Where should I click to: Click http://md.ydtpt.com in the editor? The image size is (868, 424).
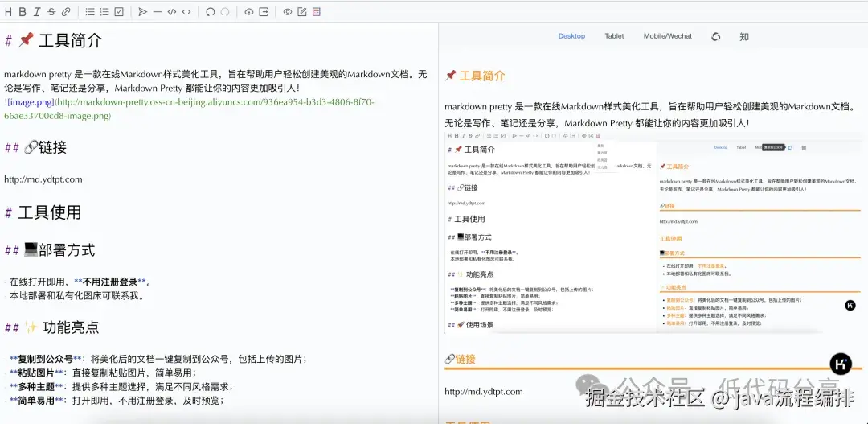coord(43,179)
